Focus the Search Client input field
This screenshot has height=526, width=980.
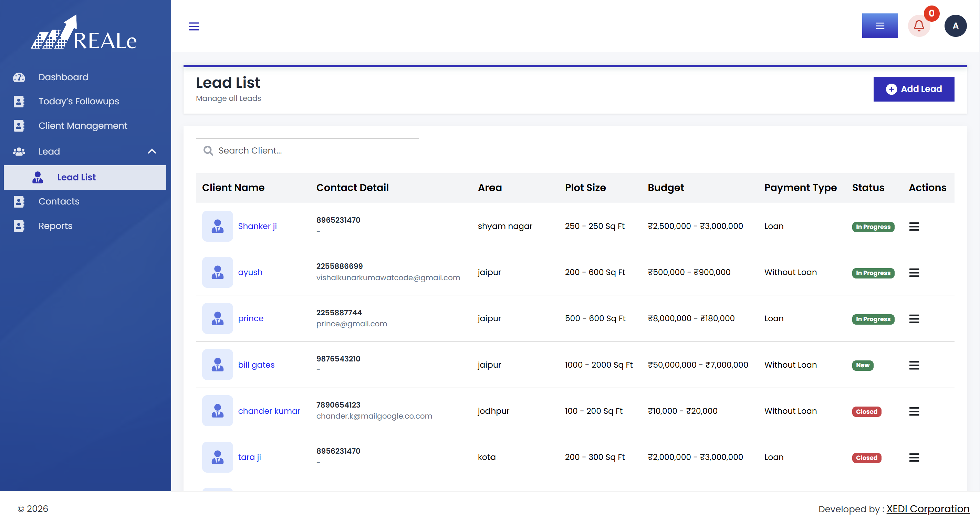tap(307, 151)
